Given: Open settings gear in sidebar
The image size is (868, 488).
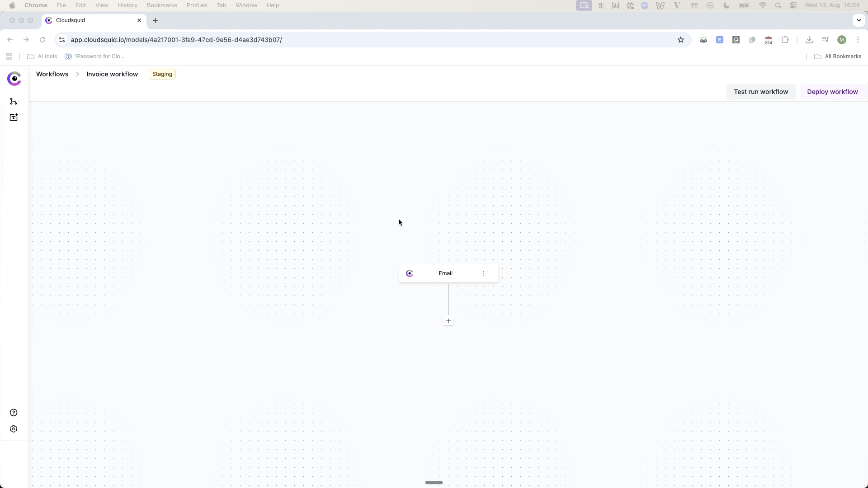Looking at the screenshot, I should [x=14, y=429].
